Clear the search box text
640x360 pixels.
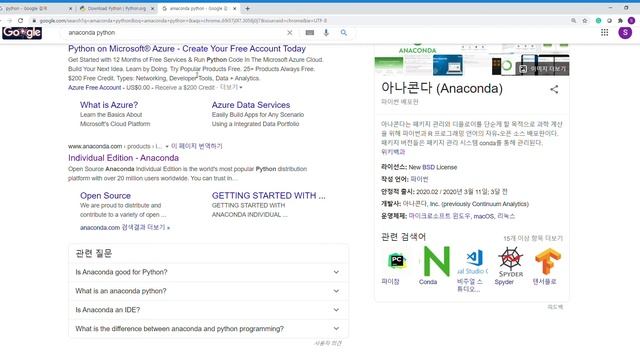coord(289,33)
